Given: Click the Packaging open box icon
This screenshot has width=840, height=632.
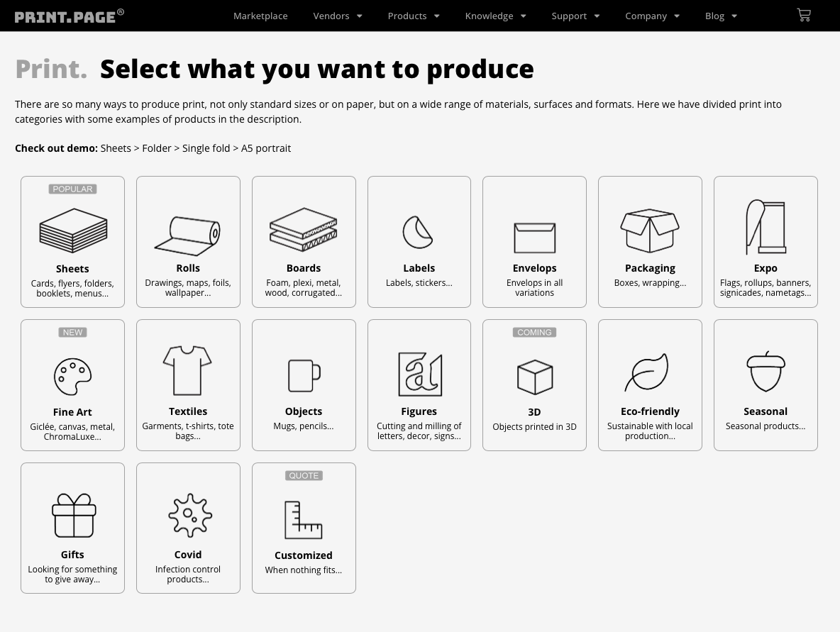Looking at the screenshot, I should [x=650, y=231].
